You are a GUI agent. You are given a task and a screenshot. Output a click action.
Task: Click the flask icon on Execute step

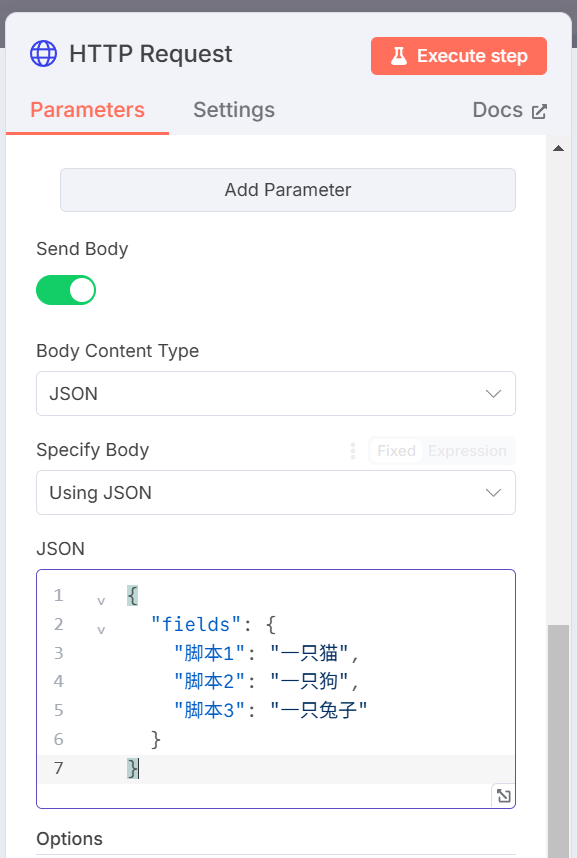click(399, 56)
